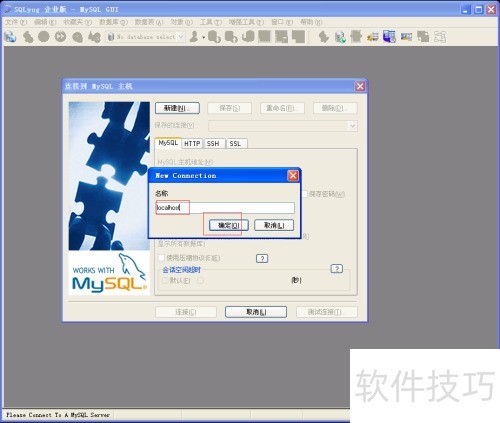Click the compression protocol help question-mark button
The image size is (500, 423).
click(262, 258)
